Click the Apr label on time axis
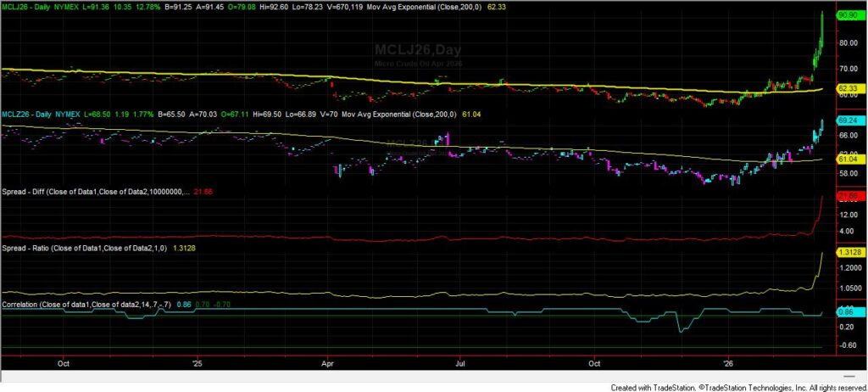 pyautogui.click(x=328, y=360)
